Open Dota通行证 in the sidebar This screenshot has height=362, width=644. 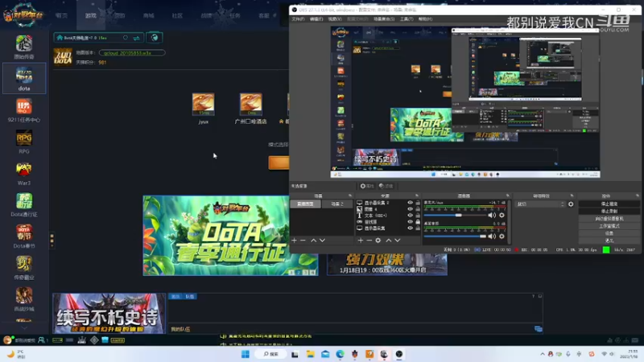click(24, 205)
